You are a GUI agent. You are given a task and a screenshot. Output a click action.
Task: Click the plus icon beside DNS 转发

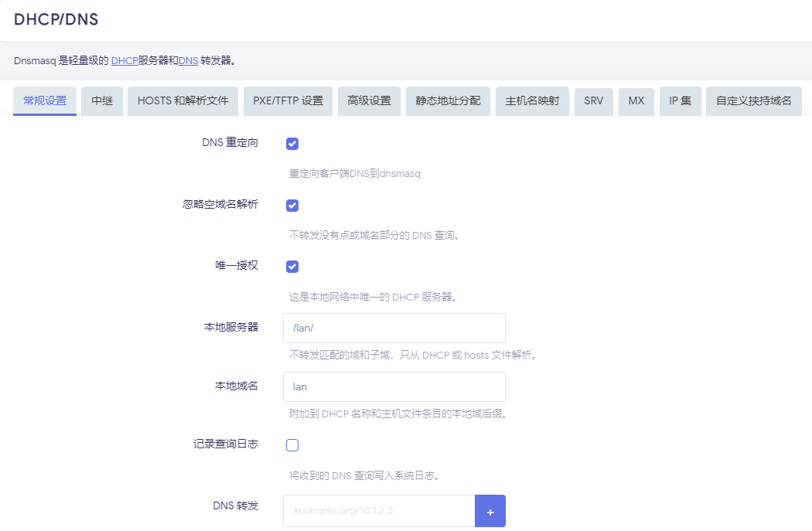490,511
